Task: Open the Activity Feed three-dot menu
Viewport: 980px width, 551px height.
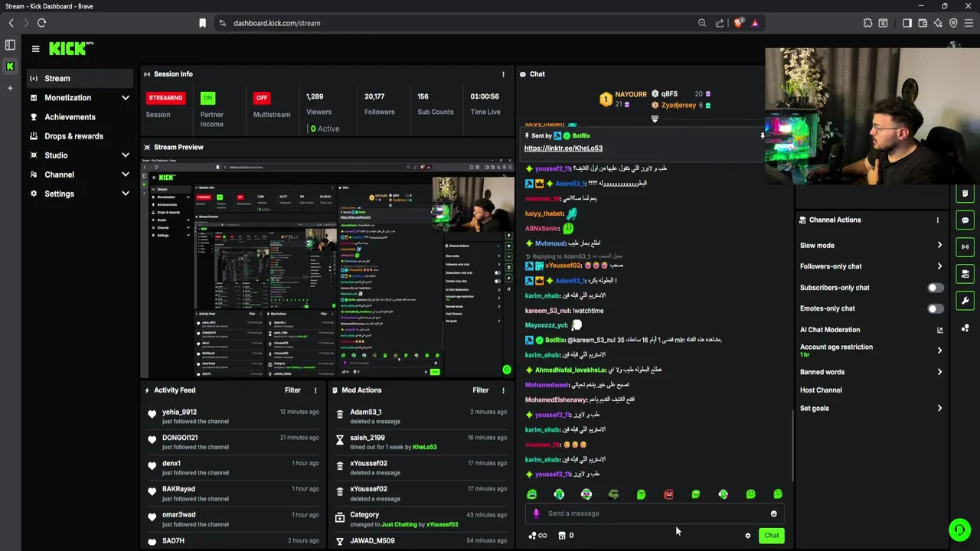Action: (315, 390)
